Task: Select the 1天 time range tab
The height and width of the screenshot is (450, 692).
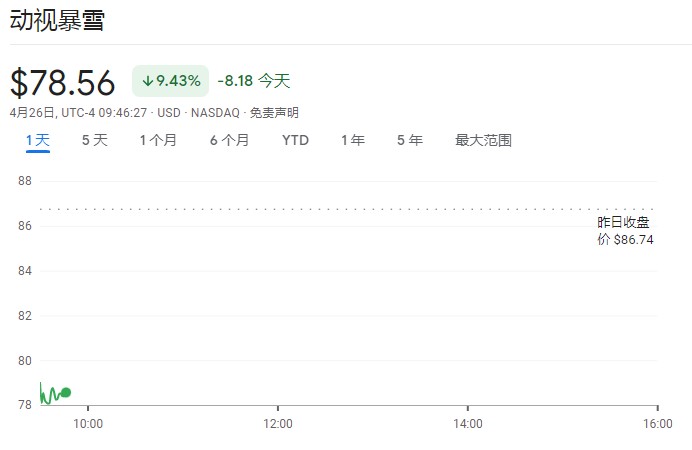Action: [x=38, y=140]
